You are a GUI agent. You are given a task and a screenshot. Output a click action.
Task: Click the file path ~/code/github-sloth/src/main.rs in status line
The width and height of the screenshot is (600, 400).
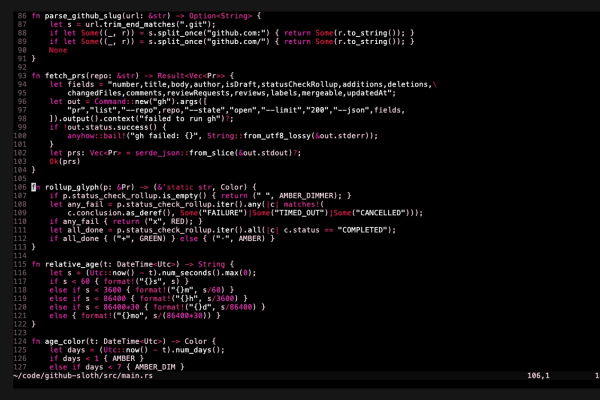[x=83, y=376]
